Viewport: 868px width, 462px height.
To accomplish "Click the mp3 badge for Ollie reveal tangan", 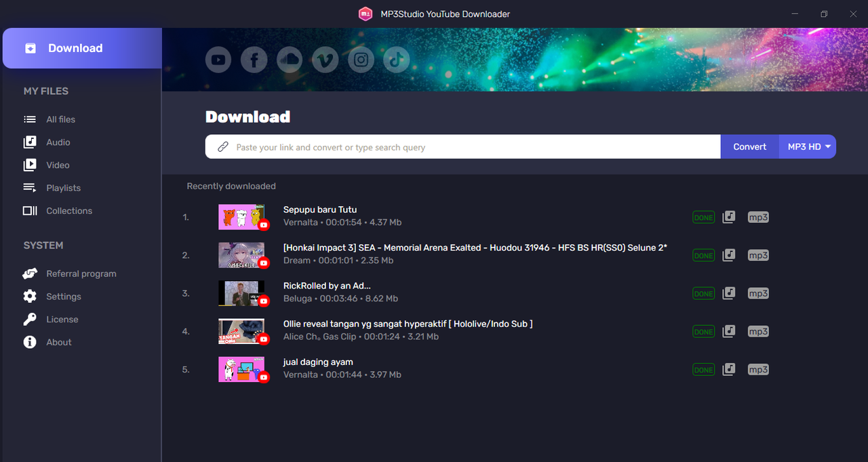I will click(x=758, y=331).
